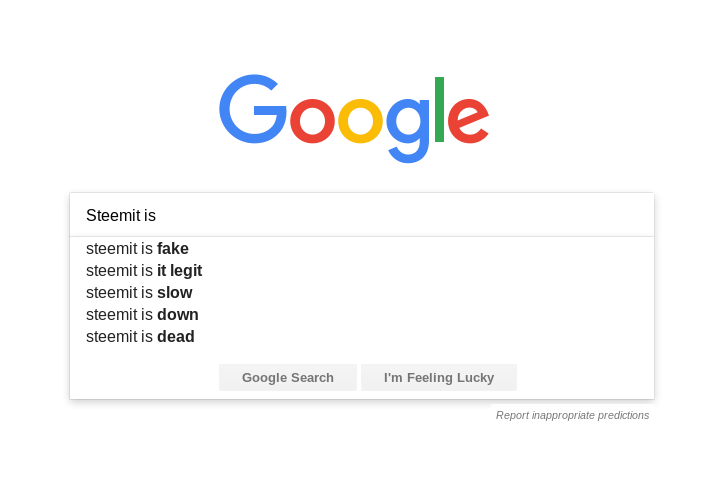Click the yellow o in Google logo
723x480 pixels.
tap(361, 121)
